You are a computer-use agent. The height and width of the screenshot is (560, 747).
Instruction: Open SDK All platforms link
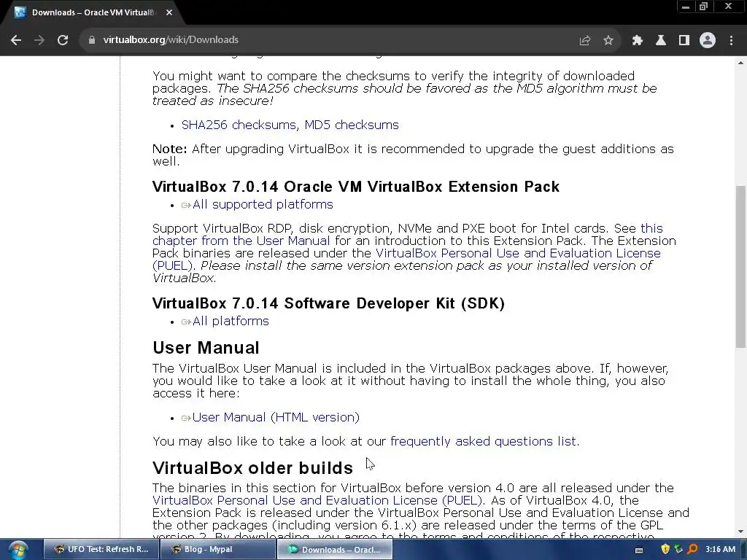click(231, 321)
